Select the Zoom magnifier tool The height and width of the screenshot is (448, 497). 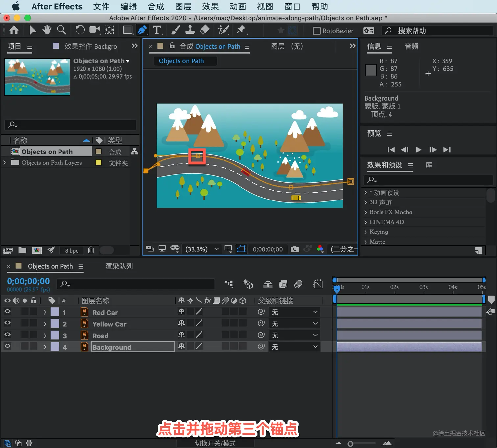pyautogui.click(x=61, y=30)
